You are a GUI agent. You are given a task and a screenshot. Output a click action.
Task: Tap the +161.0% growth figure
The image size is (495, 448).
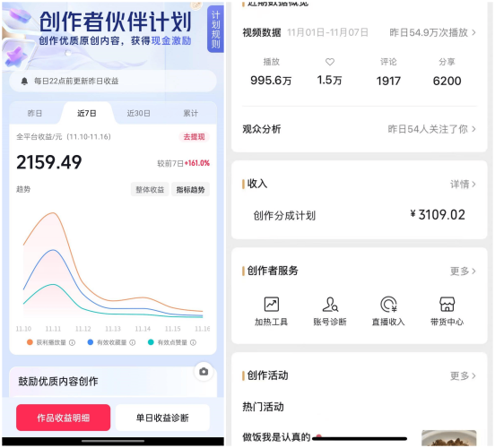point(197,163)
